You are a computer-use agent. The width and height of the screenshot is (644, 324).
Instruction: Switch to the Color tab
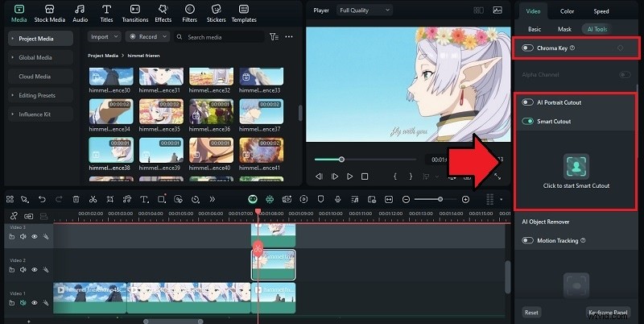pyautogui.click(x=568, y=11)
